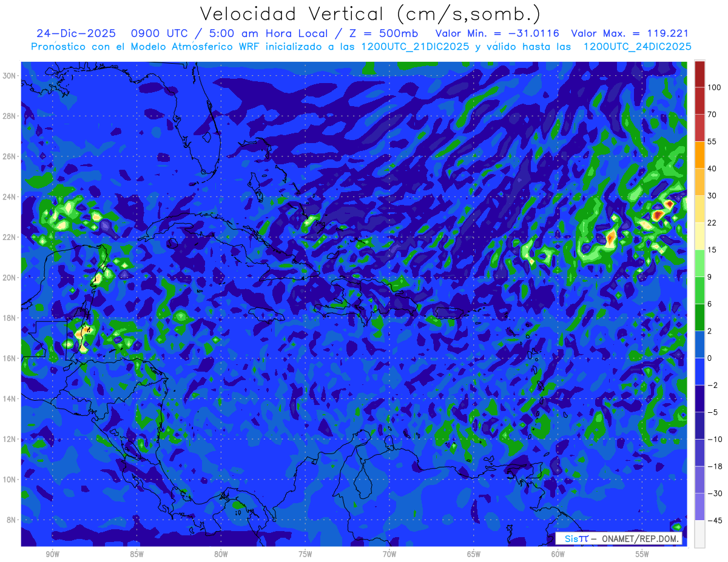Click the '70W' longitude label
Screen dimensions: 728x562
[x=389, y=554]
